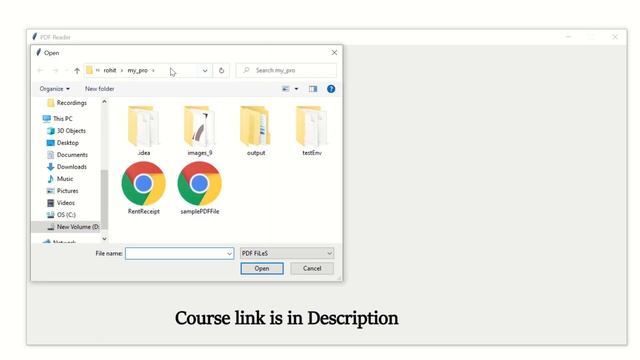Open the .idea folder
The height and width of the screenshot is (360, 640).
point(144,131)
